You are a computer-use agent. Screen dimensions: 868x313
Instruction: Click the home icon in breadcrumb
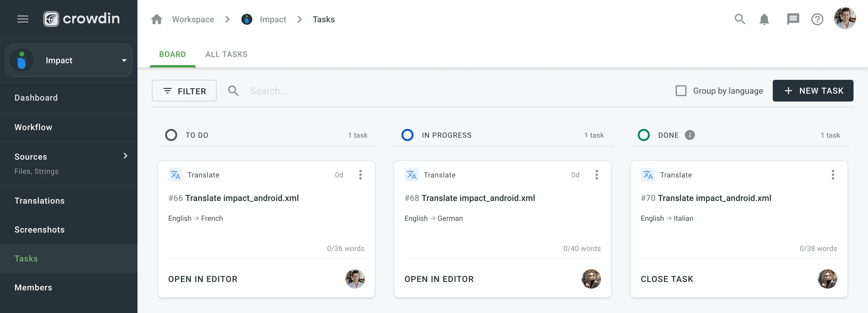click(x=157, y=19)
